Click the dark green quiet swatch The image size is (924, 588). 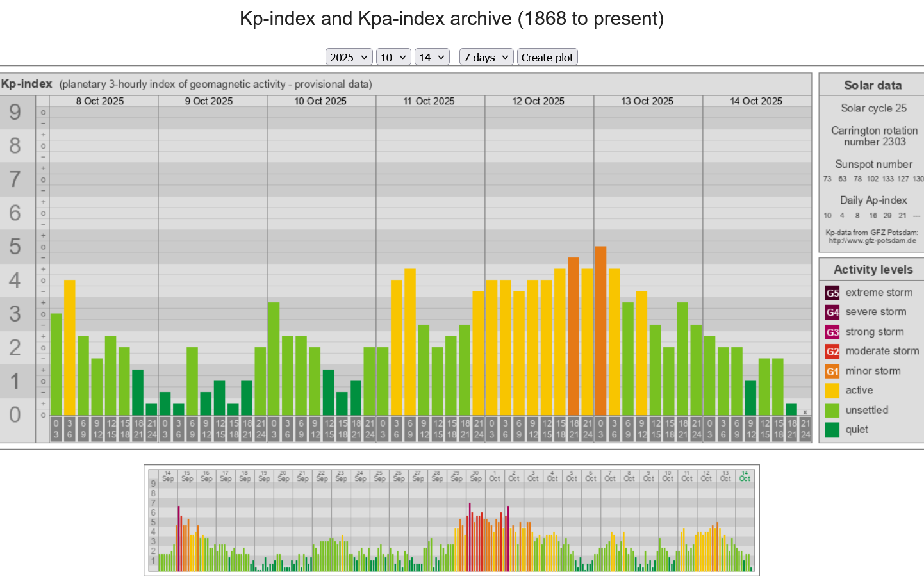(832, 430)
